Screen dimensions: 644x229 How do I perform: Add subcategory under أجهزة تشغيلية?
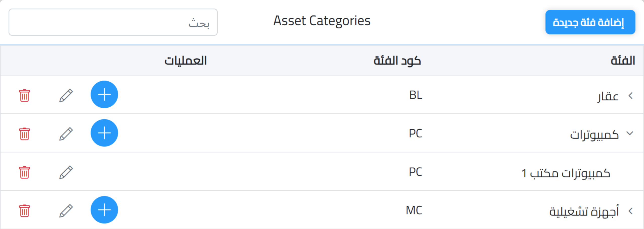point(104,210)
